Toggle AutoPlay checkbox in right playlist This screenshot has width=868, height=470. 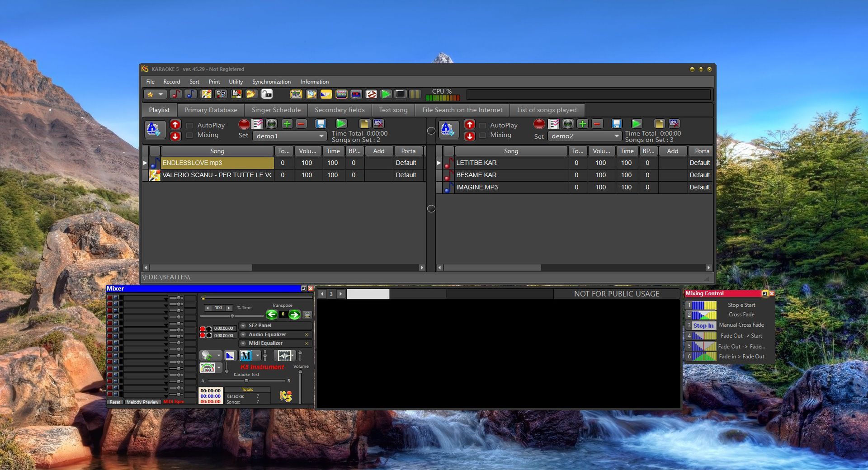pos(482,126)
